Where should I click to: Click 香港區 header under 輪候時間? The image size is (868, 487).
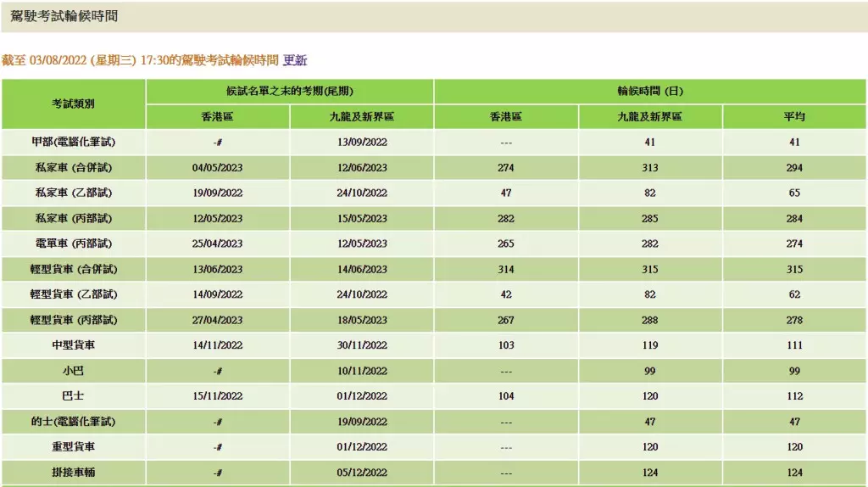[506, 116]
